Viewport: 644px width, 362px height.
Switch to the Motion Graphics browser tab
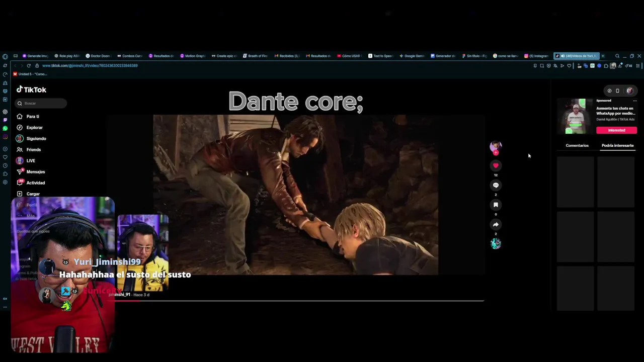193,56
